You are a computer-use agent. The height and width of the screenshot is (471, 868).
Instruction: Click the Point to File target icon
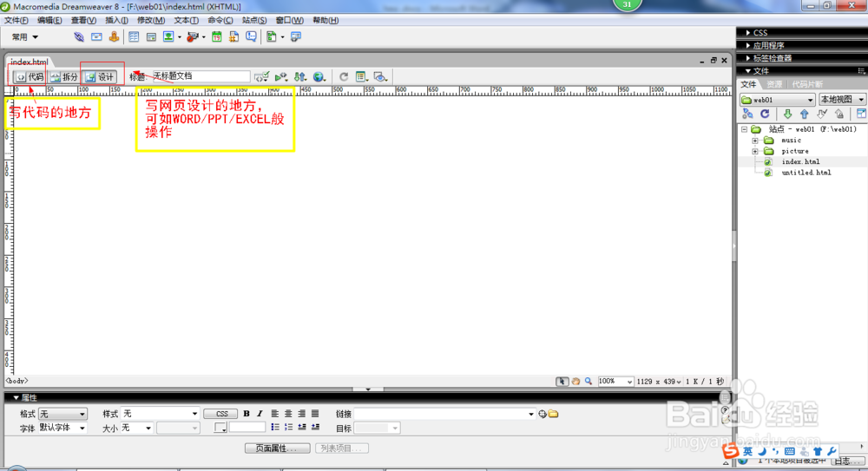click(x=542, y=414)
